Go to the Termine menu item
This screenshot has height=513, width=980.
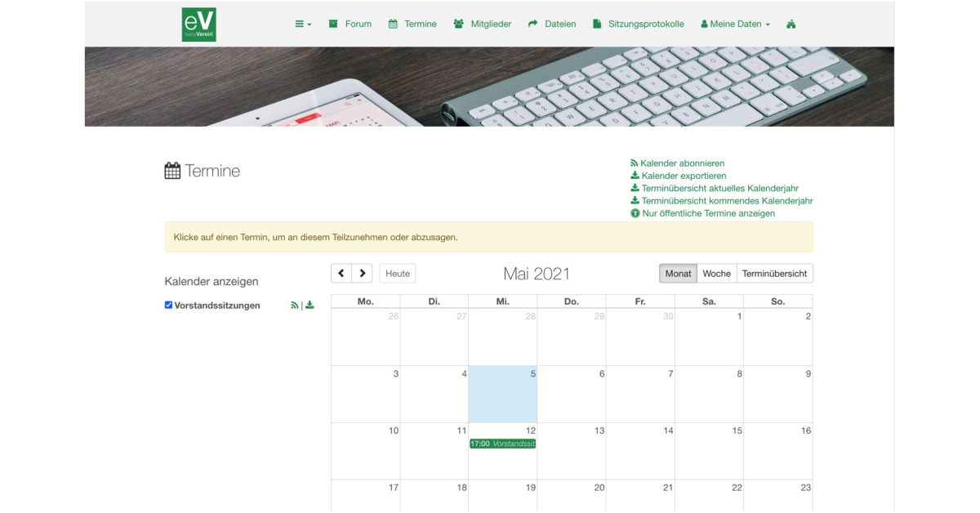pos(412,25)
